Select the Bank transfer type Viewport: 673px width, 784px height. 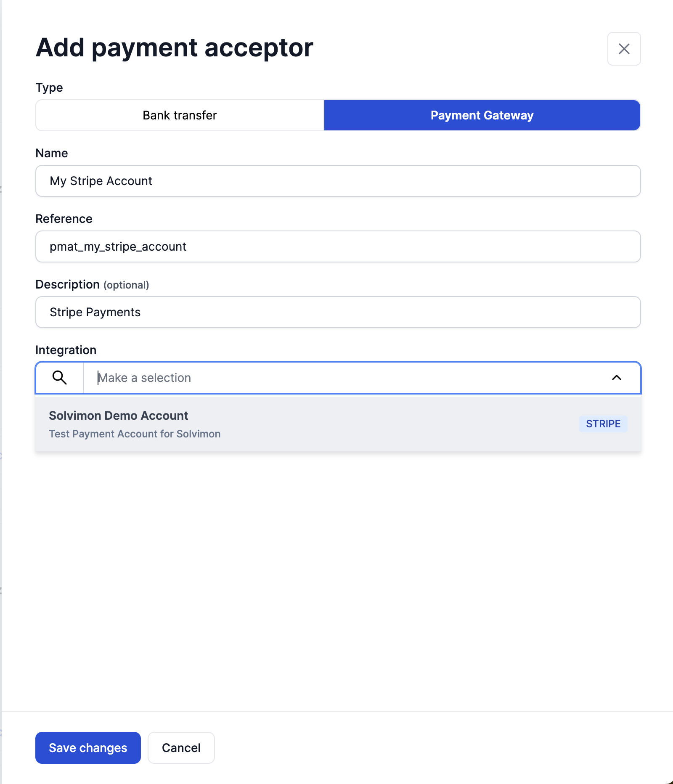tap(180, 115)
